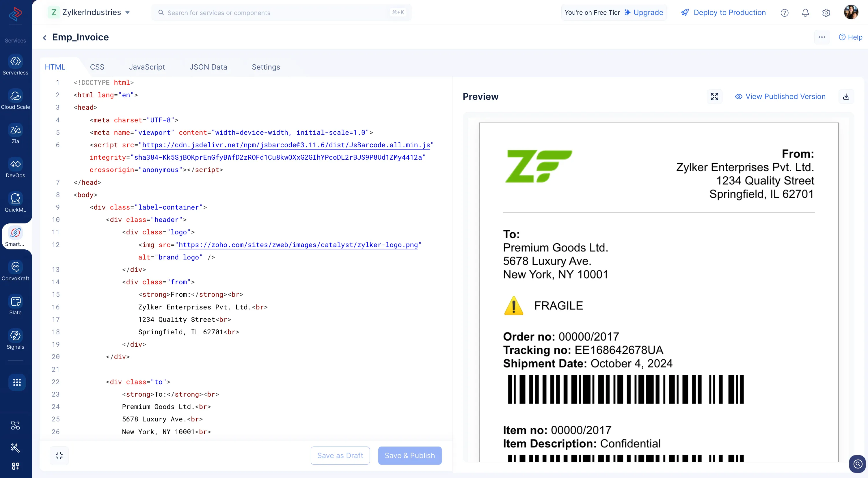Click the '<div class="label-container">' code line

click(x=148, y=208)
